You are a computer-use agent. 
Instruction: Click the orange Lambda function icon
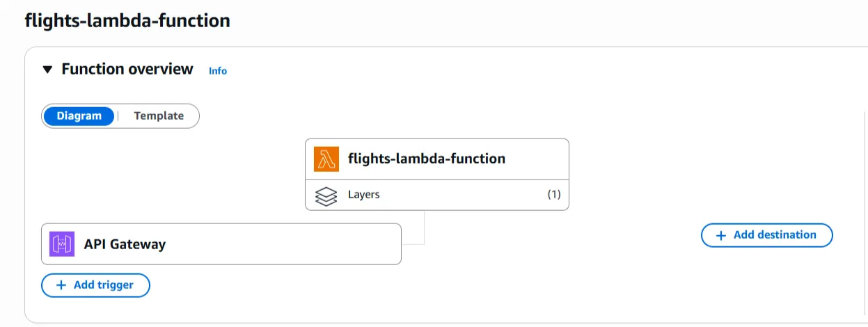(x=326, y=159)
